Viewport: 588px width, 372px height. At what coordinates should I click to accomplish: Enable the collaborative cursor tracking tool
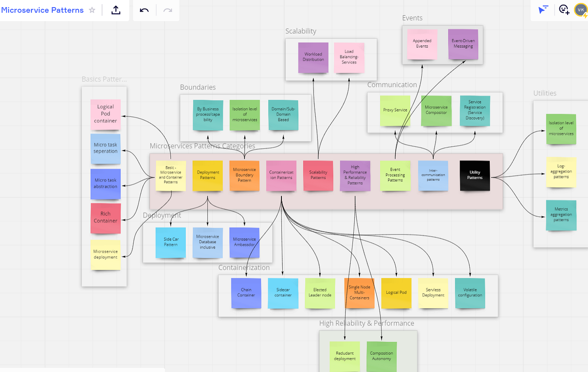point(543,10)
